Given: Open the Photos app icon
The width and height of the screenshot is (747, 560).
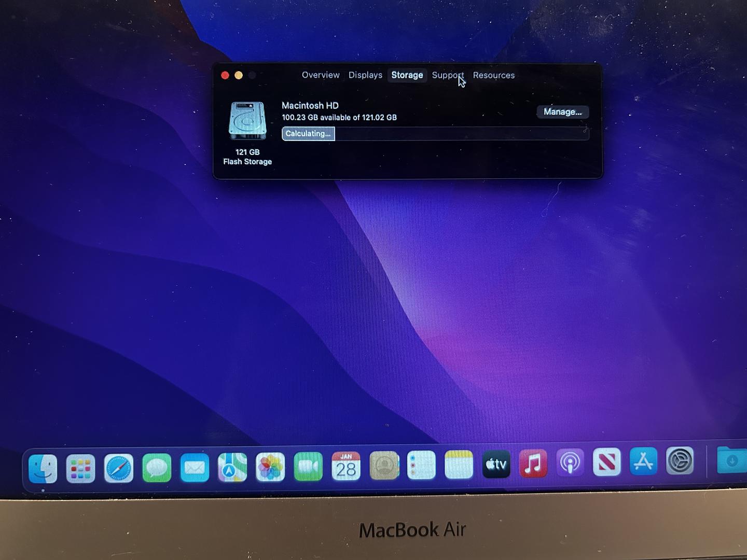Looking at the screenshot, I should (x=270, y=467).
